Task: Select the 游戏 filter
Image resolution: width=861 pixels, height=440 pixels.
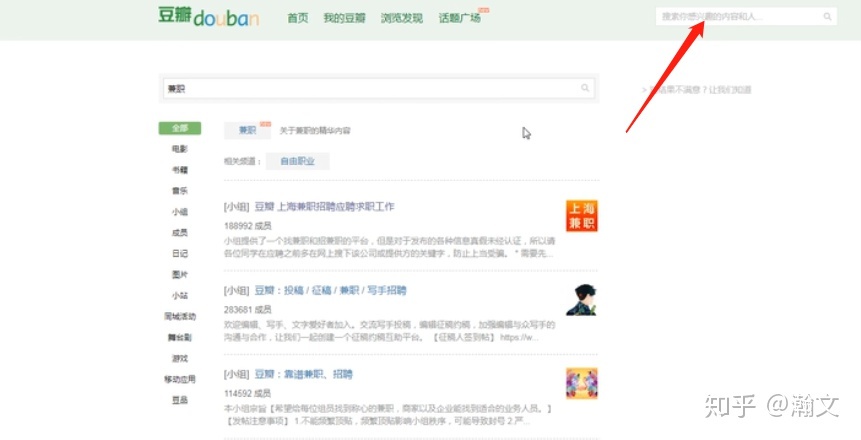Action: pos(180,358)
